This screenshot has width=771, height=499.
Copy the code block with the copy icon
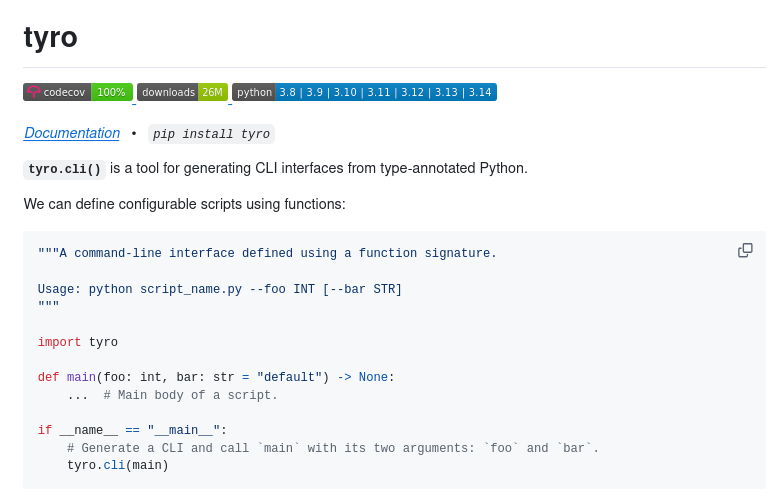[x=745, y=250]
